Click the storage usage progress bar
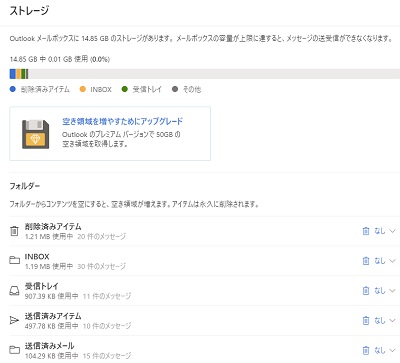 pyautogui.click(x=205, y=74)
